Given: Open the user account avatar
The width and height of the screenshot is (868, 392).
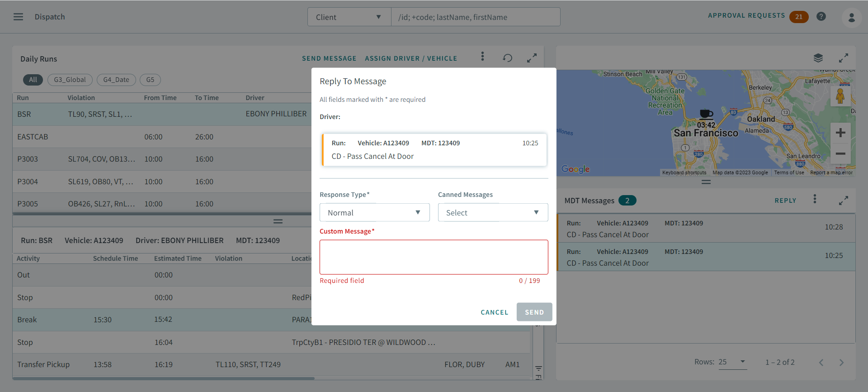Looking at the screenshot, I should coord(851,18).
